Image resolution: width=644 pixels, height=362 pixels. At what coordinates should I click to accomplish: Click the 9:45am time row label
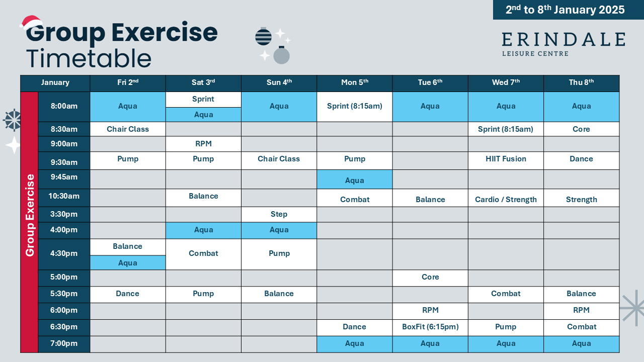pos(64,177)
